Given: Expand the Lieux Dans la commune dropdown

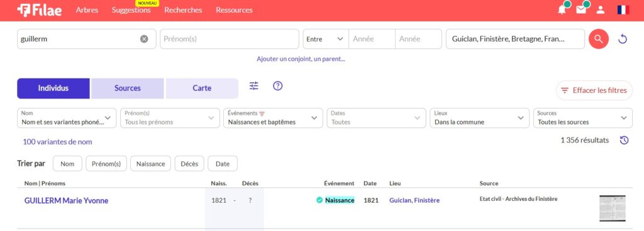Looking at the screenshot, I should (479, 118).
